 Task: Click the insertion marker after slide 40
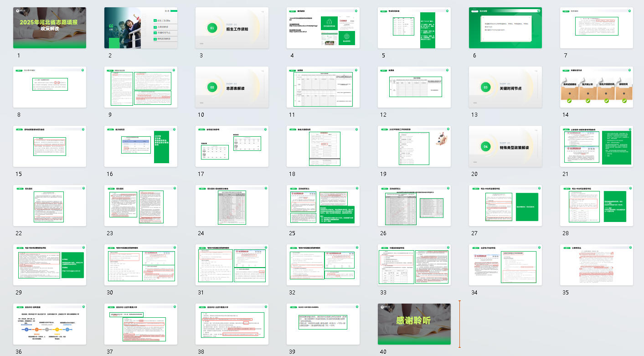(x=459, y=324)
